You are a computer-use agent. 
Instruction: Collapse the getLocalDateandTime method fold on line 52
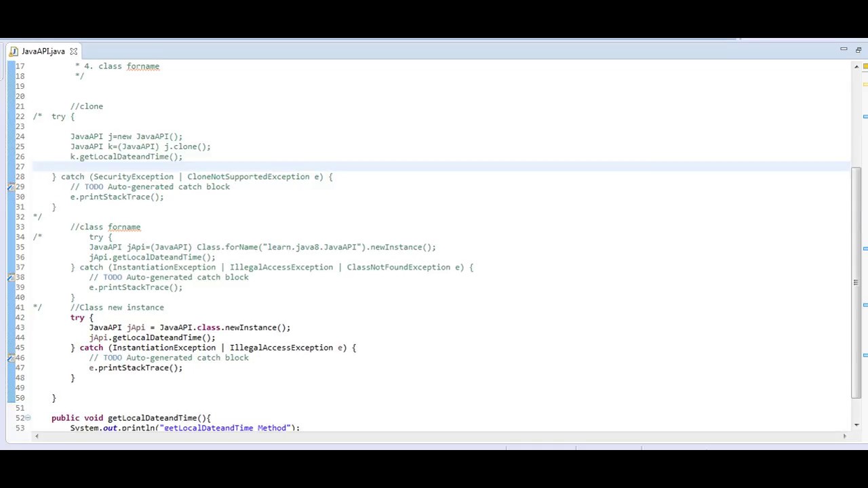pyautogui.click(x=28, y=418)
